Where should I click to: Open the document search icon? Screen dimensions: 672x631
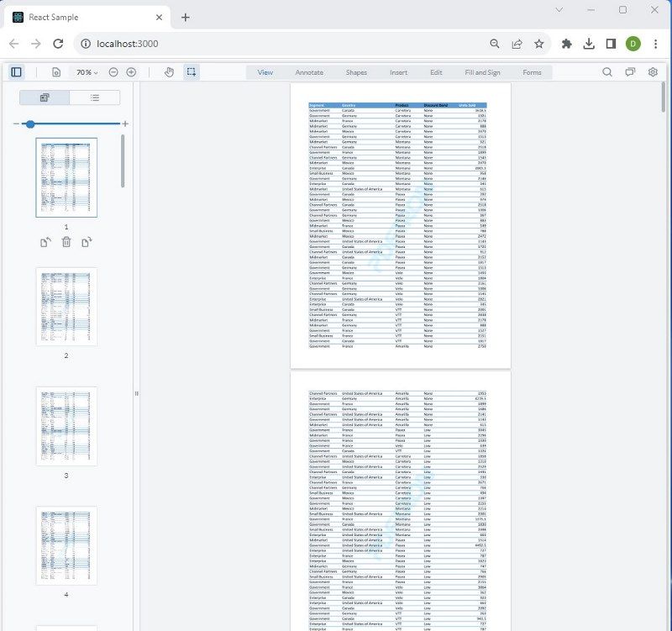tap(607, 72)
